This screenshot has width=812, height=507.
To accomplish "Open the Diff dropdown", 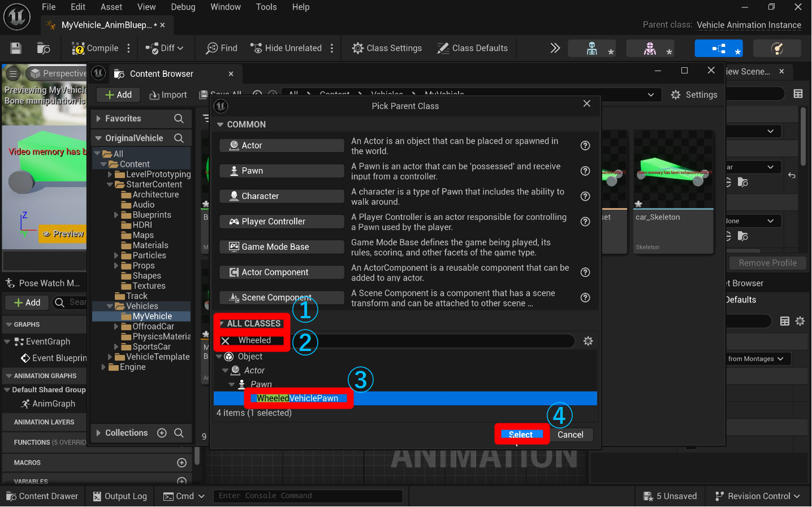I will pyautogui.click(x=165, y=49).
